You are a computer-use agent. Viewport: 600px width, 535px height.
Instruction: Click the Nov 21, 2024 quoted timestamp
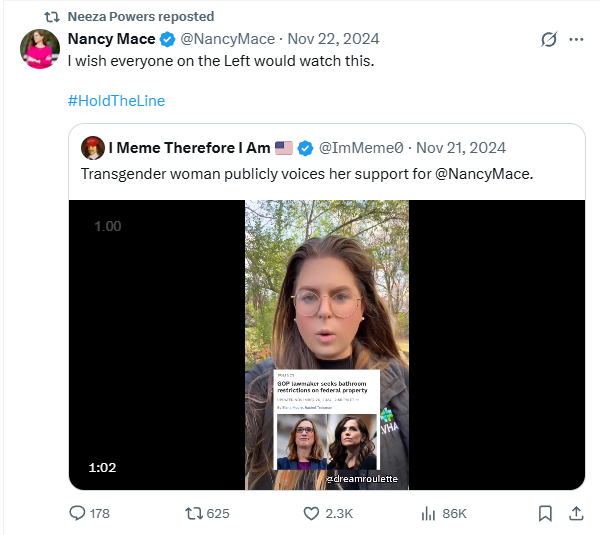[x=461, y=147]
